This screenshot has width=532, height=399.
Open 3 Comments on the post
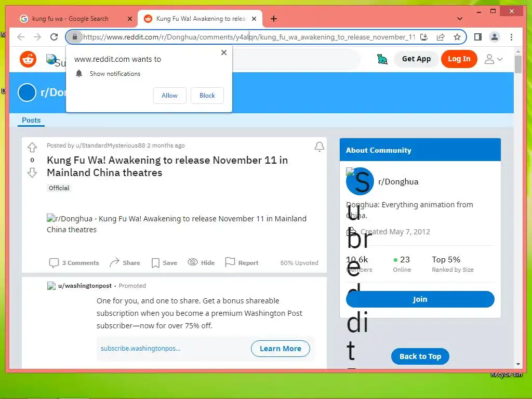click(x=74, y=262)
